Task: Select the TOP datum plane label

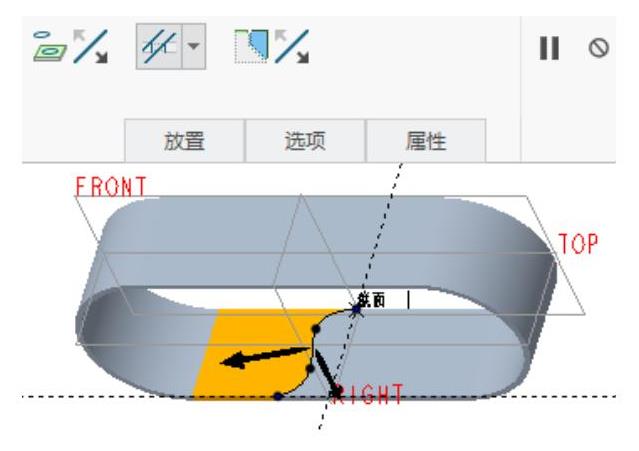Action: click(578, 244)
